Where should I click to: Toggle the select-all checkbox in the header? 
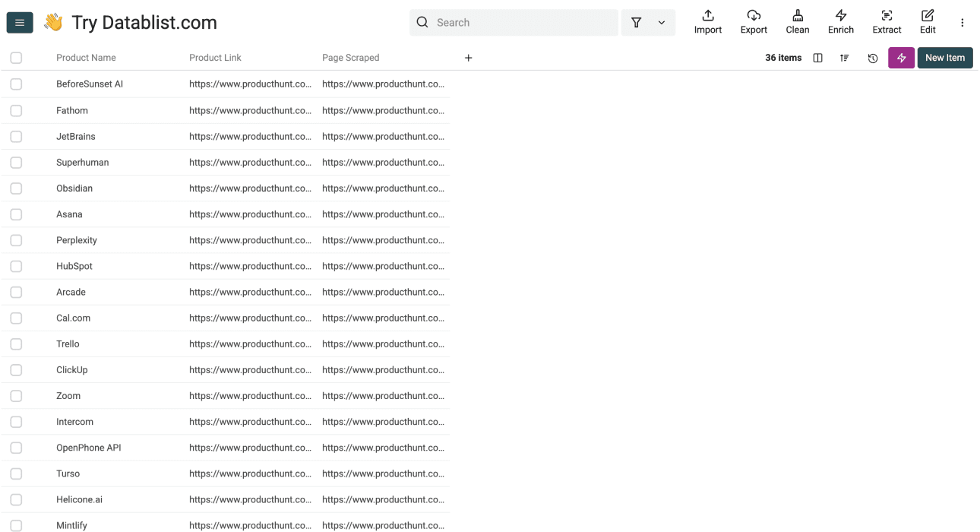(16, 58)
